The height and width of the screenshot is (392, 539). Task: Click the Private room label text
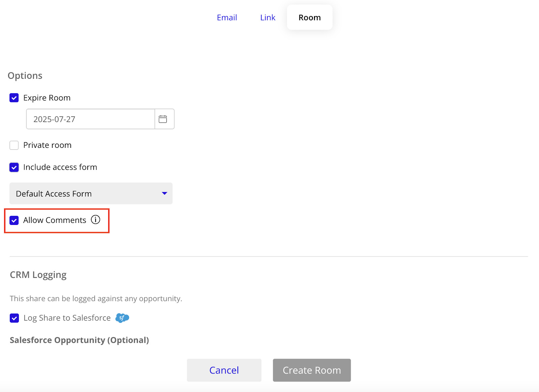47,145
